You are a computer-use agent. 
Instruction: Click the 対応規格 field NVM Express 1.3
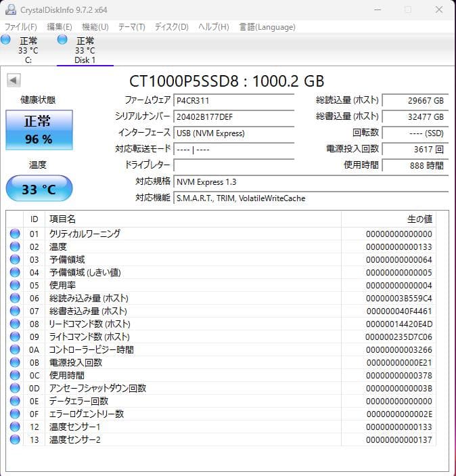point(311,182)
